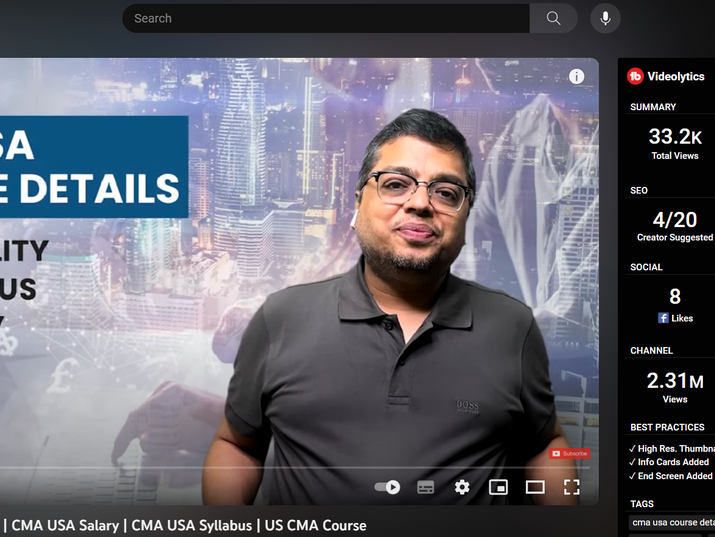This screenshot has width=715, height=537.
Task: Click the red Subscribe watermark button
Action: (570, 454)
